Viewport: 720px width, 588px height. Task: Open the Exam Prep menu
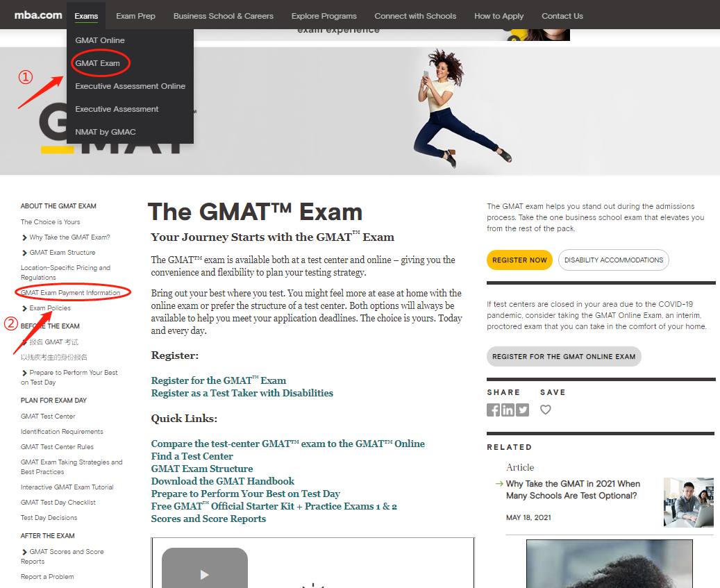pyautogui.click(x=135, y=15)
